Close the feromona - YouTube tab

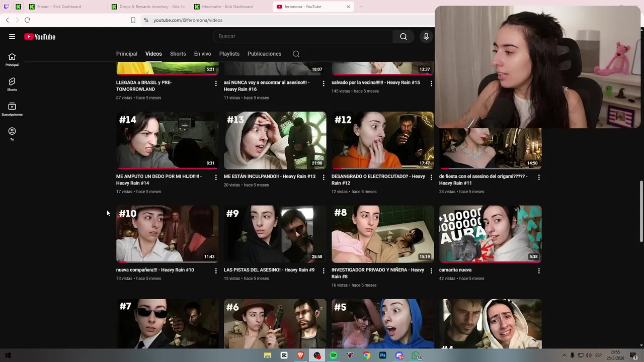(348, 7)
